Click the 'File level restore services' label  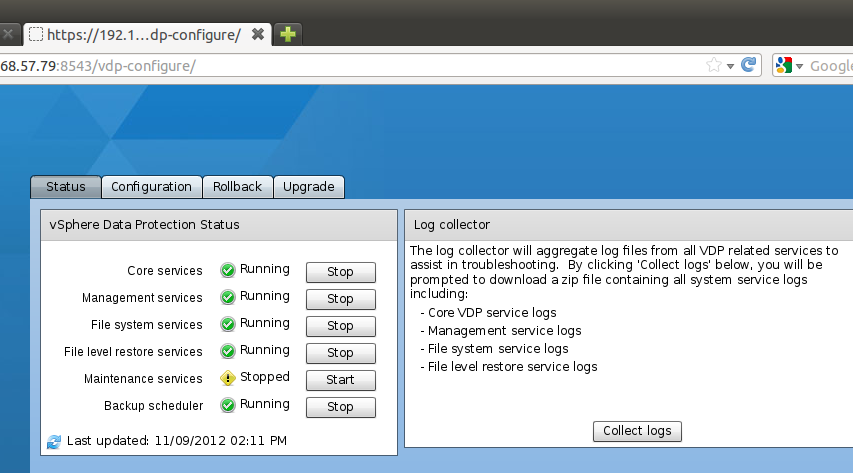click(133, 352)
